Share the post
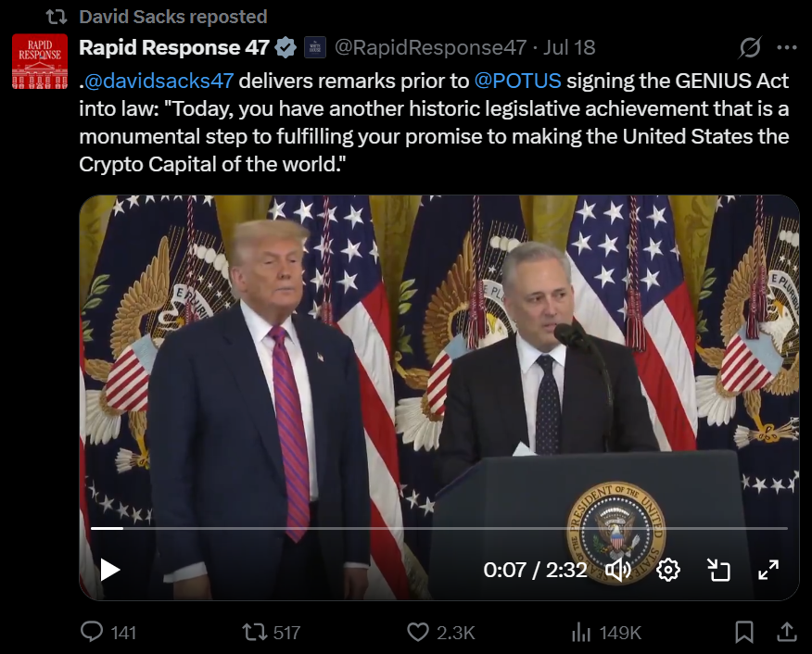 [786, 632]
